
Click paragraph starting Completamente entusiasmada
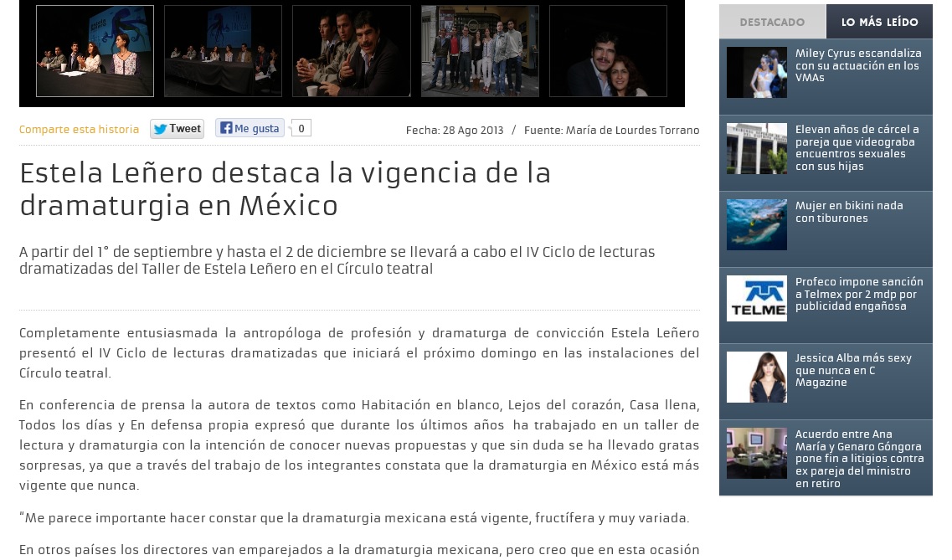[359, 353]
